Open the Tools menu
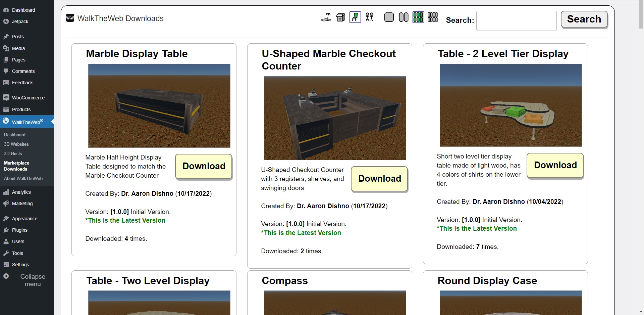The image size is (644, 315). tap(27, 253)
